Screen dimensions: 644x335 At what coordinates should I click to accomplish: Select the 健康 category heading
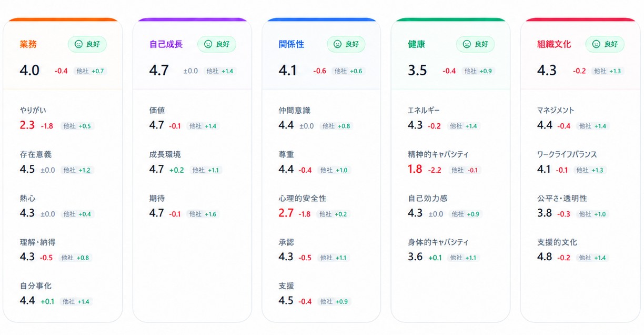click(416, 44)
